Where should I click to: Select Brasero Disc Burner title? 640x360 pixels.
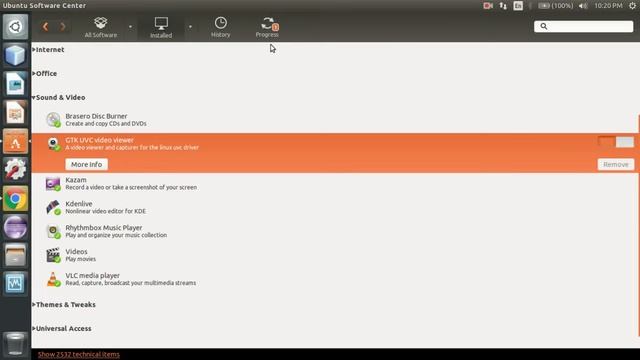coord(96,116)
